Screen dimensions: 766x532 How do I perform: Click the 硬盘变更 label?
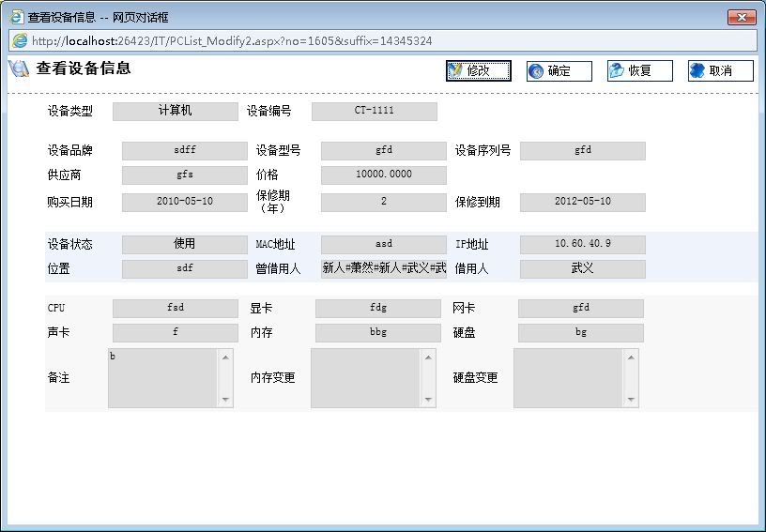(x=475, y=378)
